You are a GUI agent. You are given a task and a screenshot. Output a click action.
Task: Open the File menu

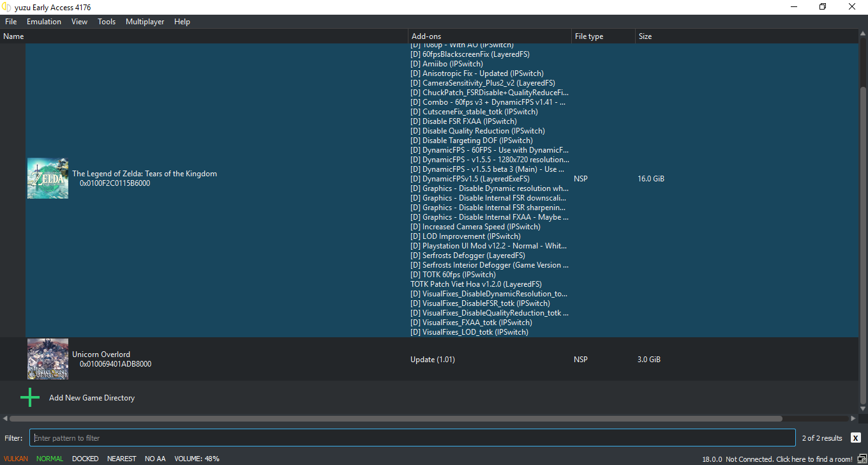coord(11,22)
